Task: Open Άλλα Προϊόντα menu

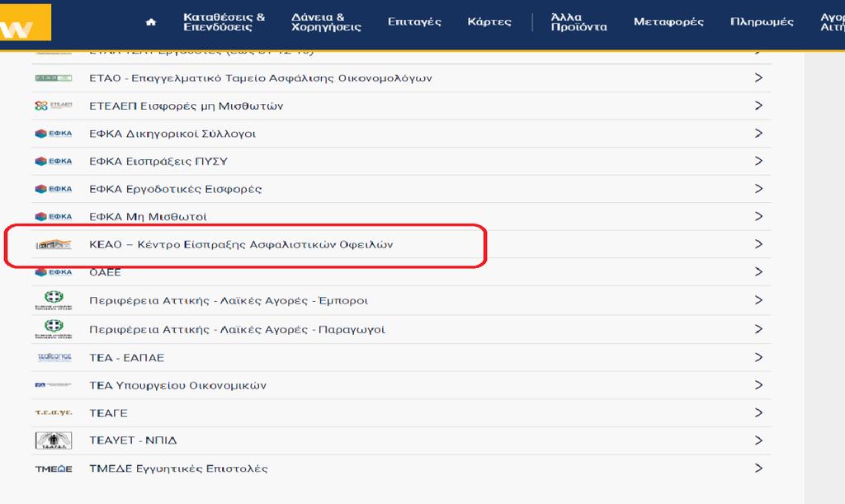Action: (578, 22)
